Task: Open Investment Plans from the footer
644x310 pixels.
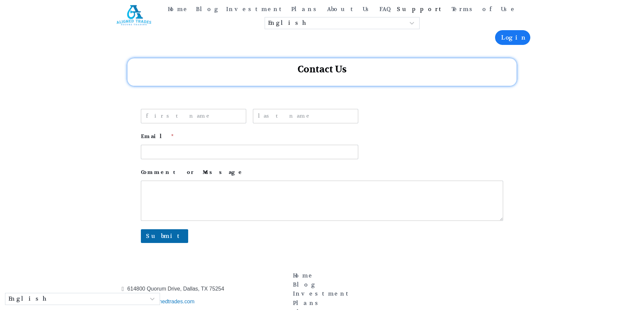Action: [x=321, y=294]
